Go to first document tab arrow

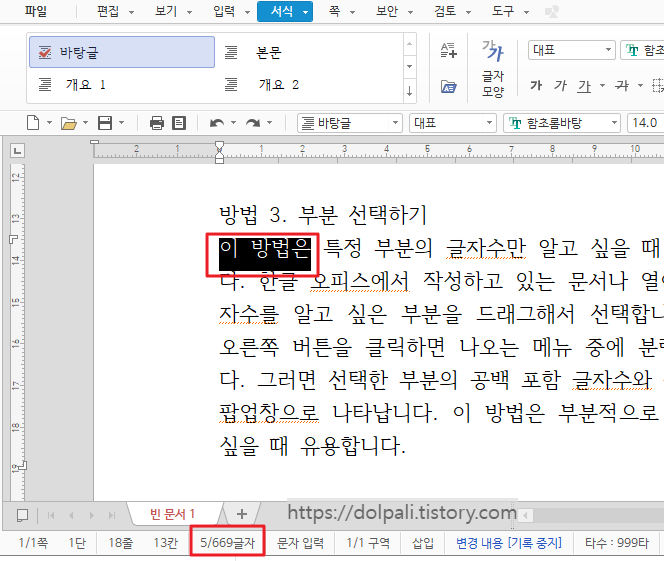click(x=51, y=515)
